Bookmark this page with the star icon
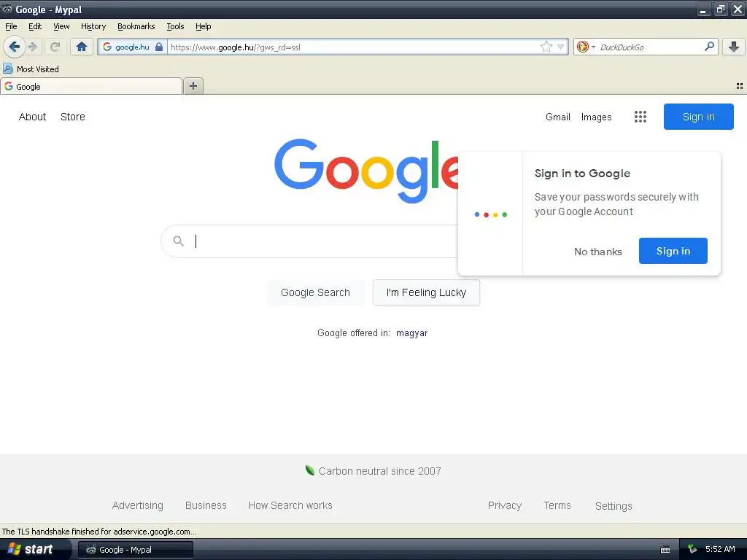The image size is (747, 560). (x=546, y=47)
